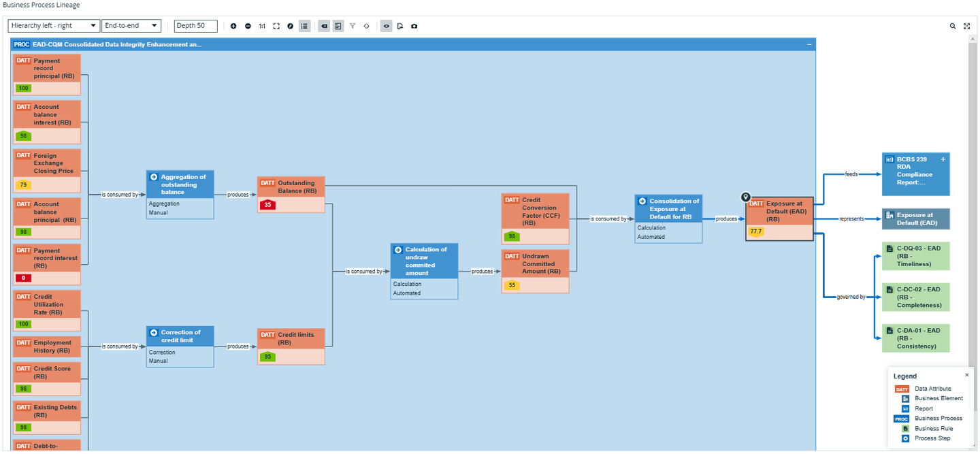Click Business Rule entry in Legend
This screenshot has width=980, height=454.
coord(934,428)
